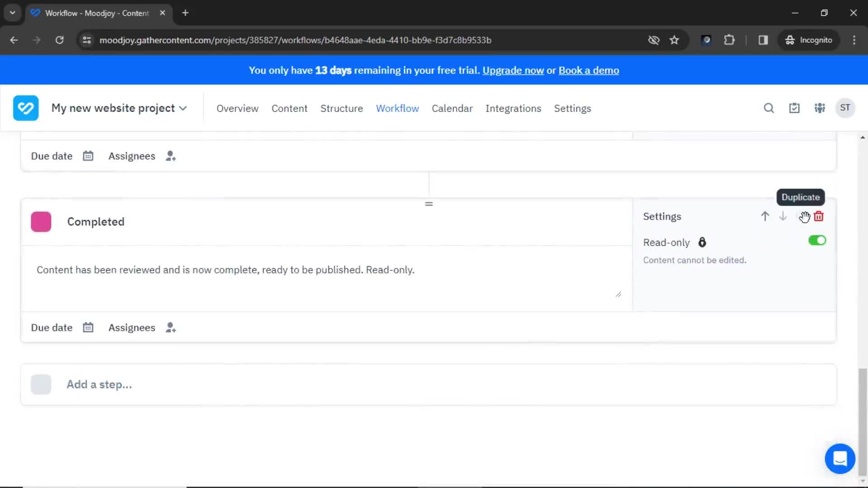
Task: Toggle the Workflow navigation tab
Action: pos(398,108)
